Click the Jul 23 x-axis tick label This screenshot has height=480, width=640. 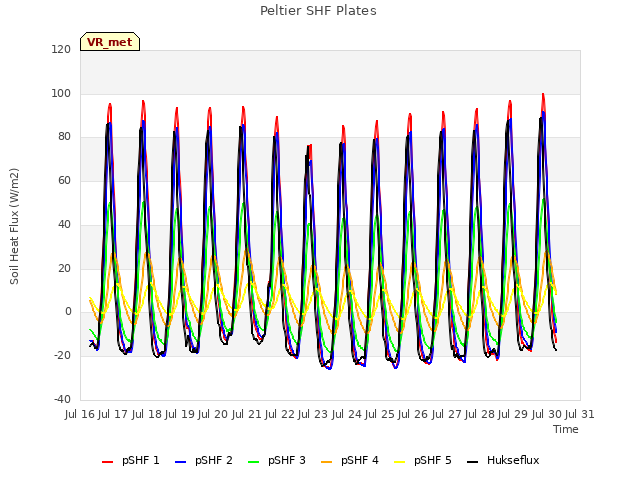point(313,414)
